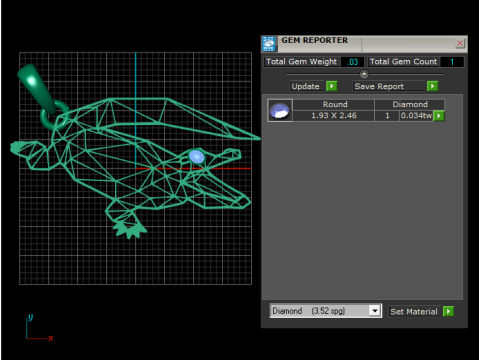Click the green arrow beside Update
This screenshot has width=480, height=360.
[x=331, y=86]
